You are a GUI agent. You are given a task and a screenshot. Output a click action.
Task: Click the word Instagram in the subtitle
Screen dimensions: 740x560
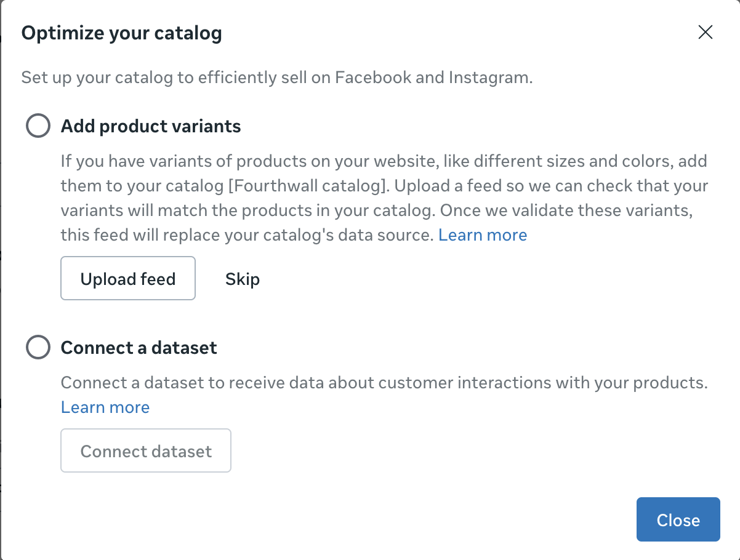pos(489,78)
